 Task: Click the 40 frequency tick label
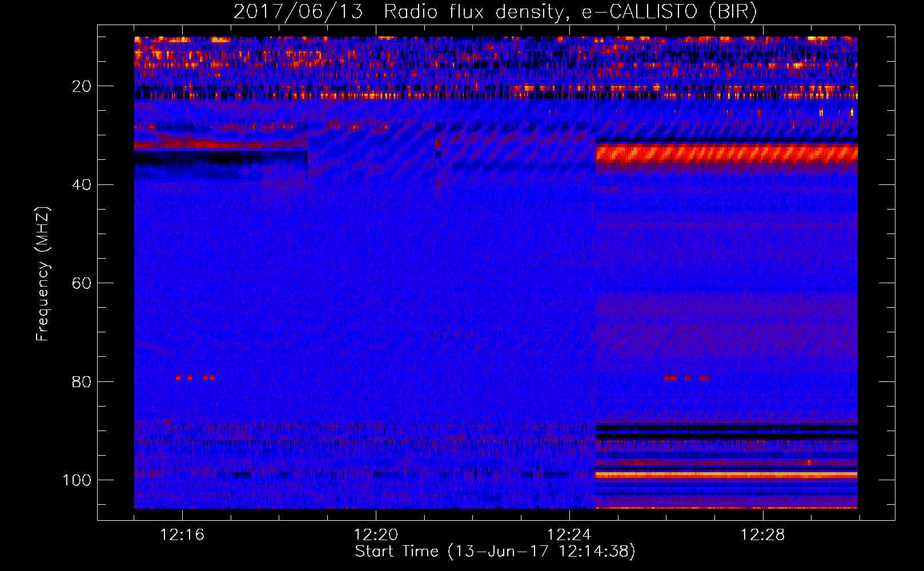(82, 184)
